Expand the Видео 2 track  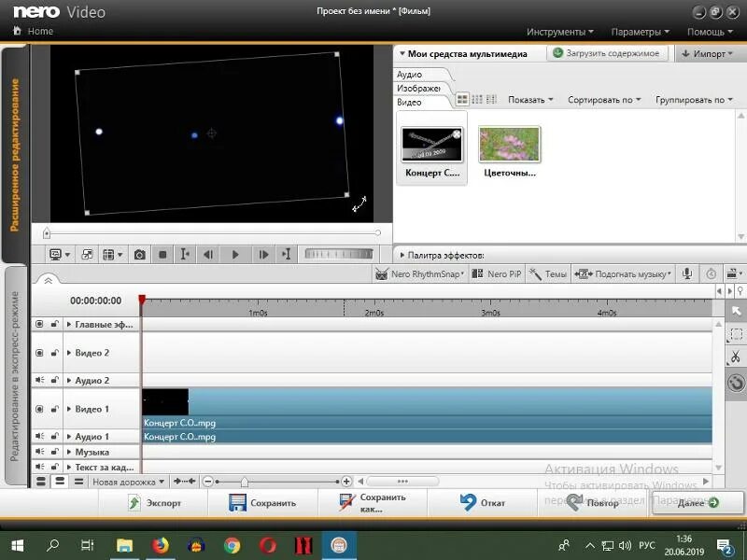pos(69,353)
